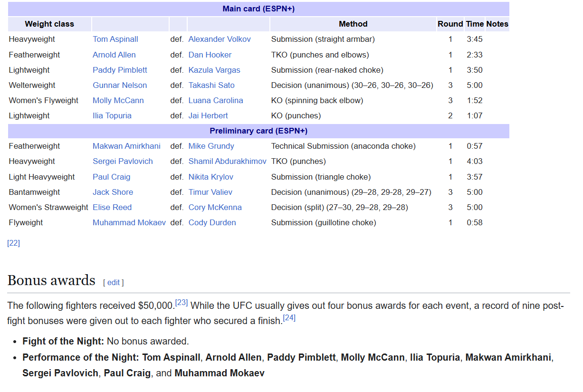Click the Method column header
583x392 pixels.
pyautogui.click(x=353, y=24)
